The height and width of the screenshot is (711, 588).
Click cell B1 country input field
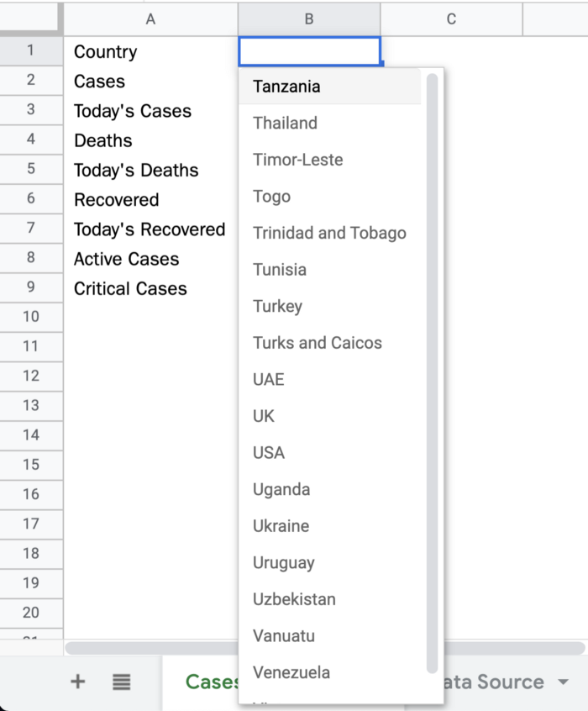pos(309,51)
